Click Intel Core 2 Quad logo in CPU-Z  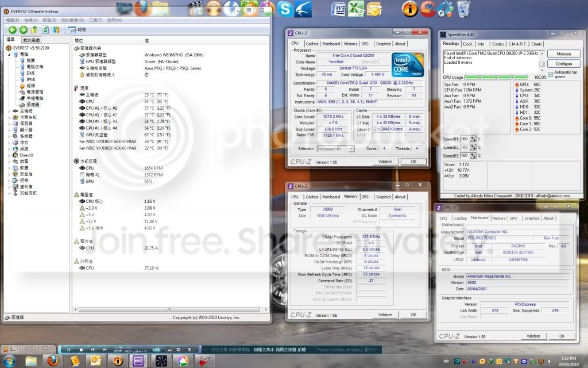click(x=408, y=64)
